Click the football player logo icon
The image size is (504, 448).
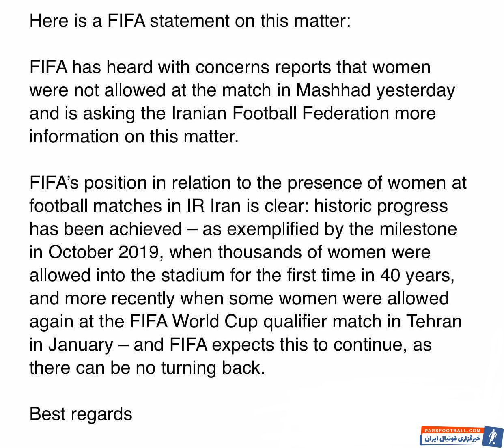pos(493,437)
